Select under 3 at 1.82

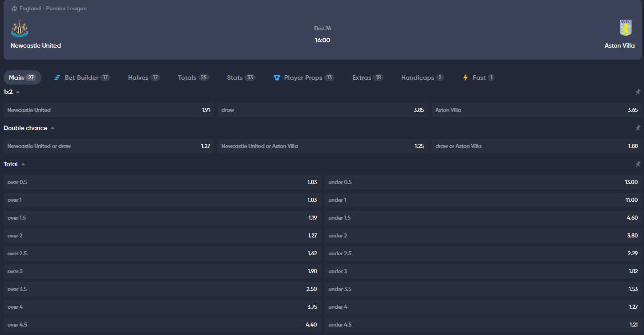click(x=483, y=271)
